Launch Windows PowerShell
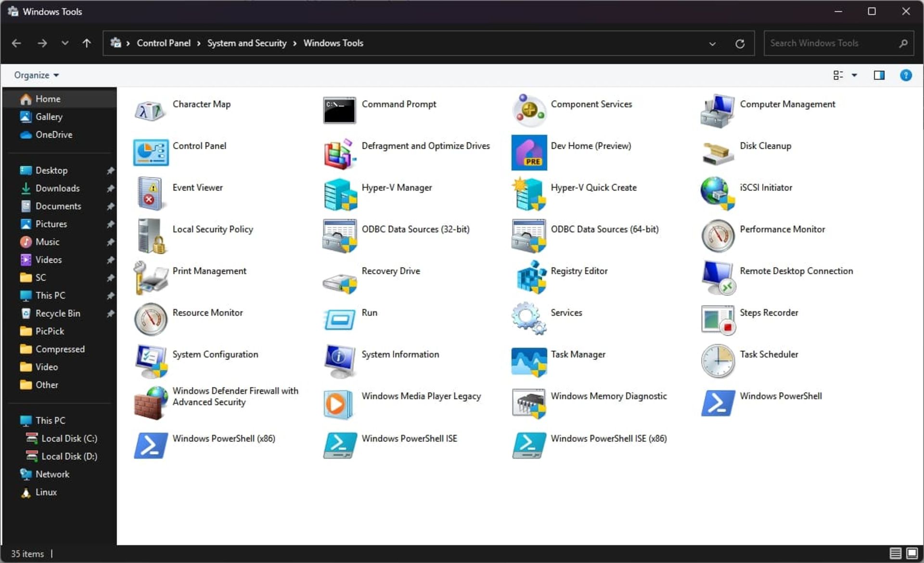The width and height of the screenshot is (924, 563). (781, 396)
